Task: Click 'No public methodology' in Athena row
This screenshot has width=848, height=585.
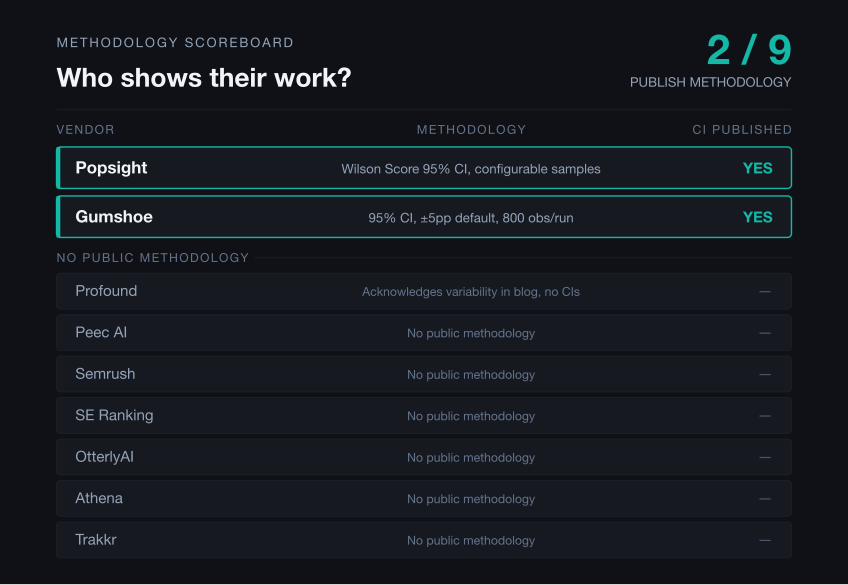Action: 471,499
